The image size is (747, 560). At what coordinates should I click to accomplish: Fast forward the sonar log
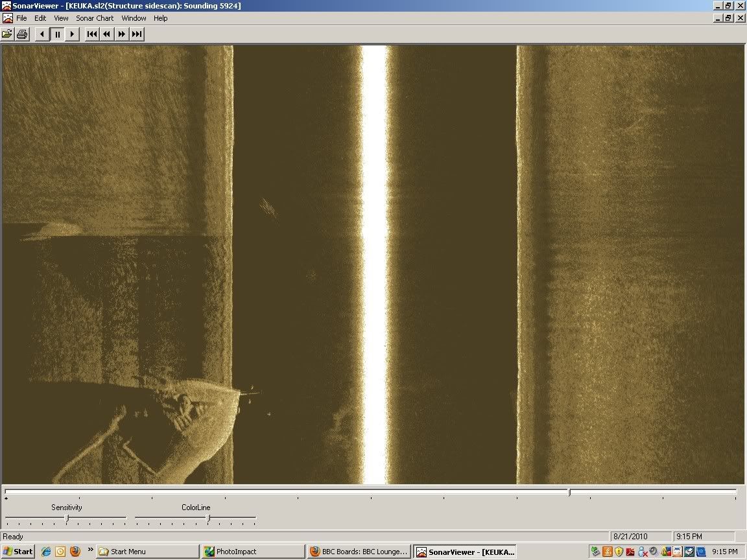121,34
